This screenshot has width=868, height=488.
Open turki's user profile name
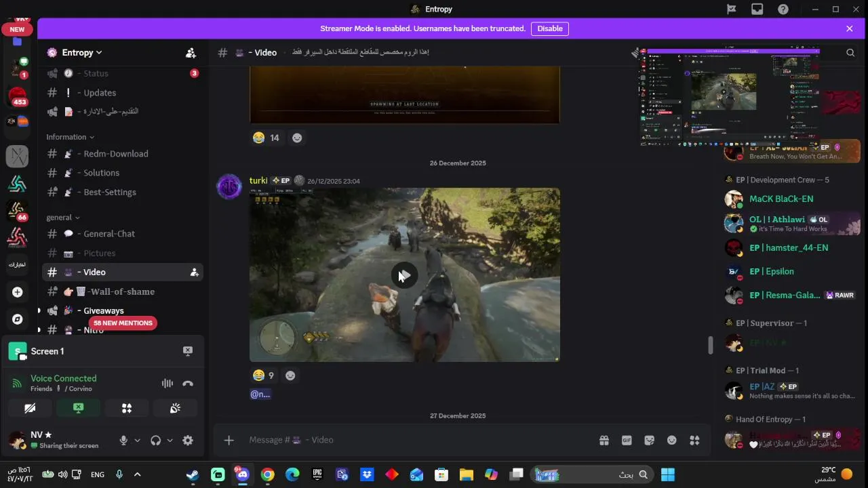pyautogui.click(x=258, y=180)
